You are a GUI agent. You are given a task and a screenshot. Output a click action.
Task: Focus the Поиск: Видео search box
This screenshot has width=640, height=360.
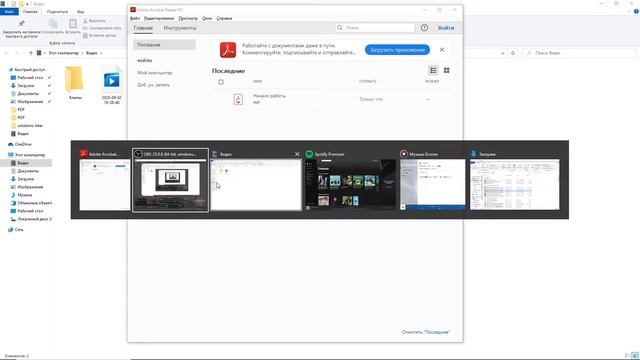click(x=580, y=53)
